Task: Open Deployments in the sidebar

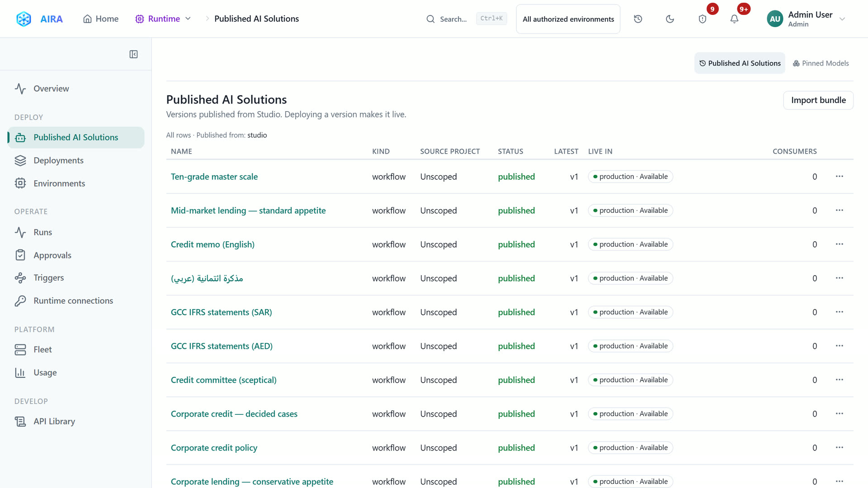Action: coord(76,160)
